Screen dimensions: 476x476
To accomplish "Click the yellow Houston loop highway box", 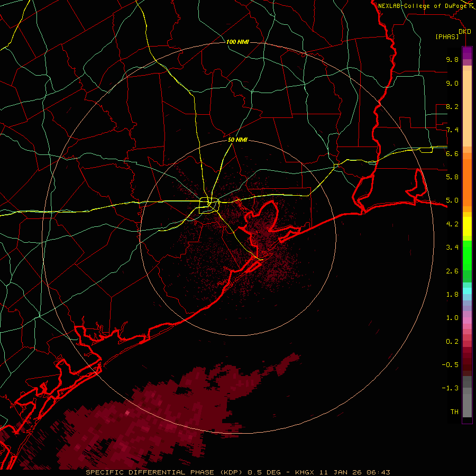I will click(209, 206).
